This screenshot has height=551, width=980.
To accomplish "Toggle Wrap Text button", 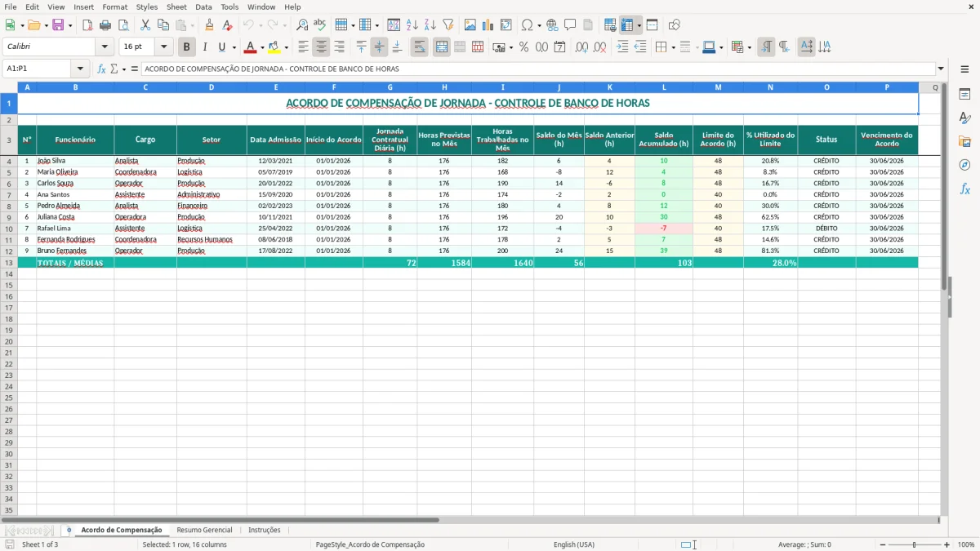I will 420,47.
